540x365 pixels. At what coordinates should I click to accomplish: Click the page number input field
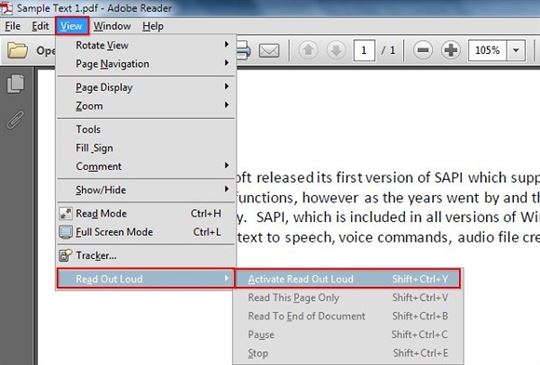364,51
